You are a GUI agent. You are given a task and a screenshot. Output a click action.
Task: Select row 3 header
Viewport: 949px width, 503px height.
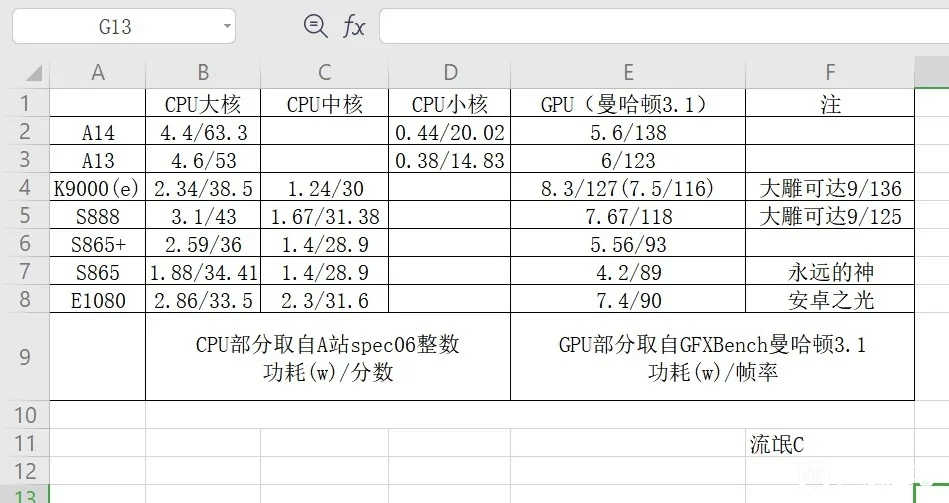(25, 159)
